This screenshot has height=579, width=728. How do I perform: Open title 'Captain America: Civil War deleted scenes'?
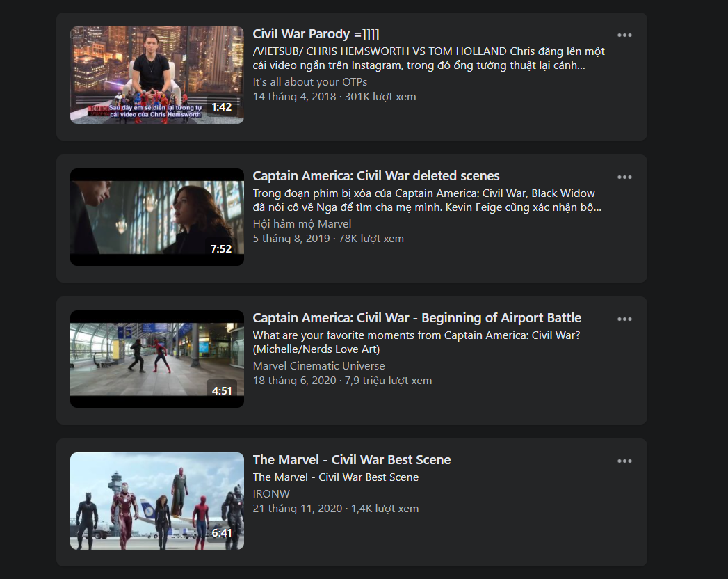coord(376,175)
